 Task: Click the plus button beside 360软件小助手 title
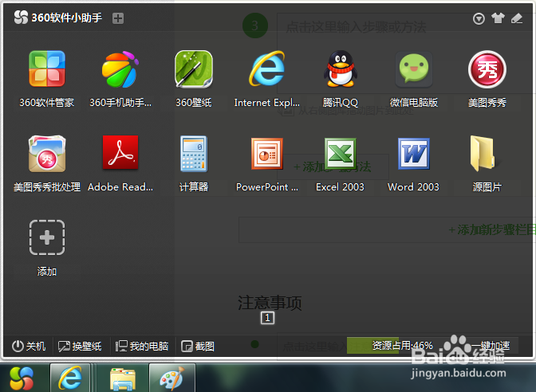coord(118,18)
